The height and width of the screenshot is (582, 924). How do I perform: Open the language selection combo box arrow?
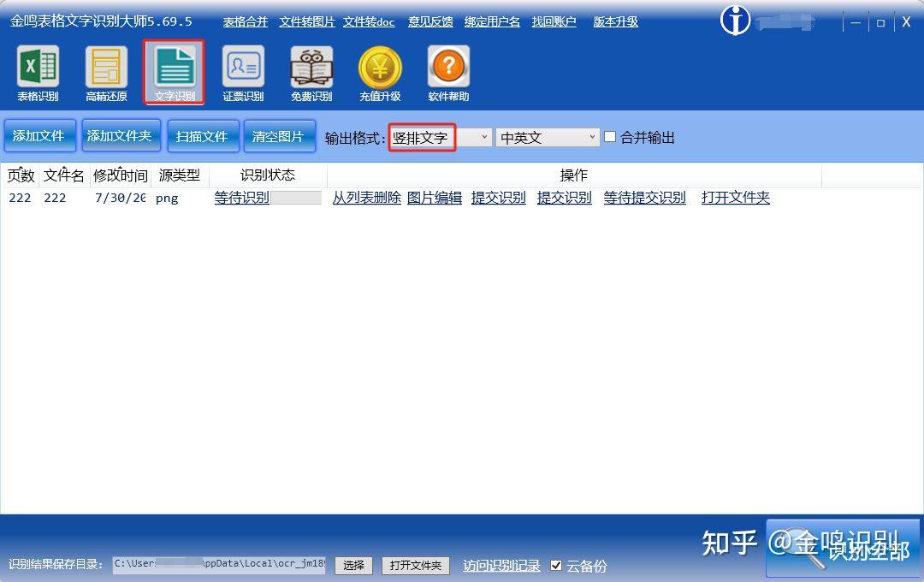[592, 136]
